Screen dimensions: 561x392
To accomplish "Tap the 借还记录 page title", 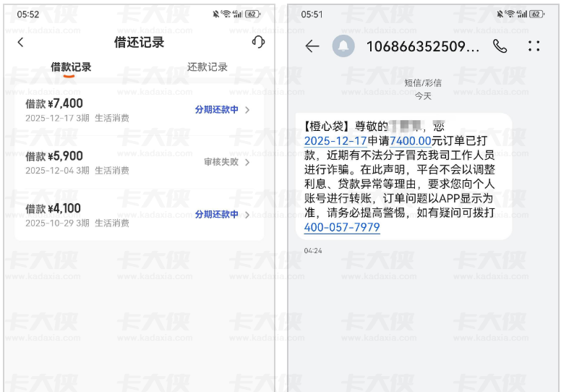I will coord(140,42).
